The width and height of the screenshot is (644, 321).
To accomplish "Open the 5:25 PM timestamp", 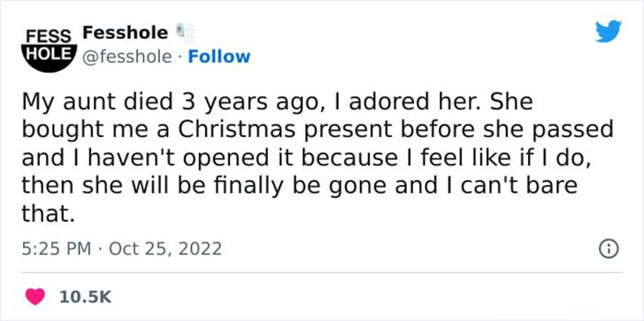I will click(56, 248).
